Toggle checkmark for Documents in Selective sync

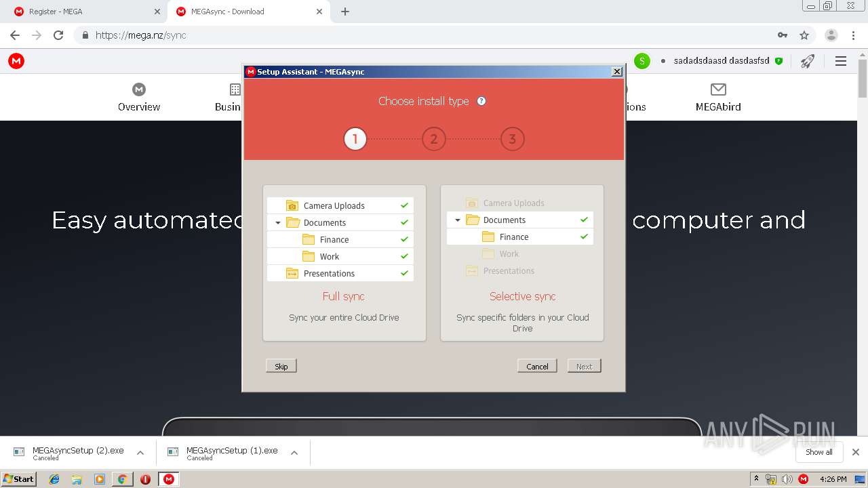[x=584, y=220]
